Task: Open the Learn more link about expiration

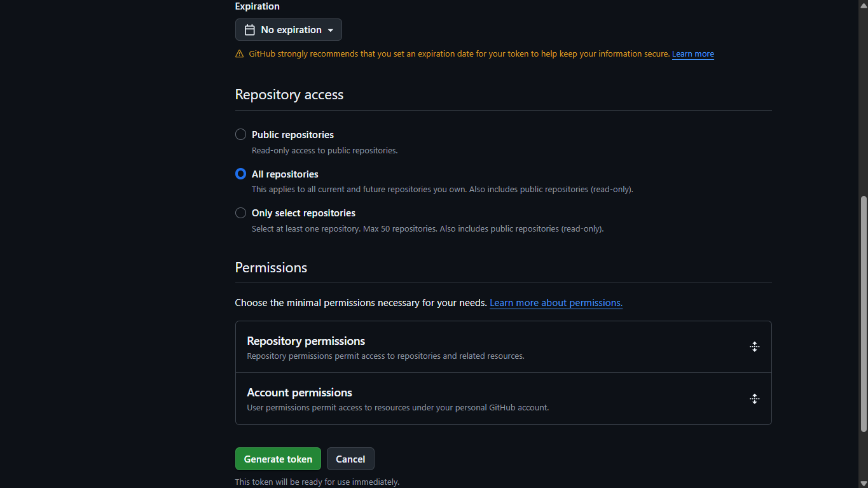Action: click(692, 54)
